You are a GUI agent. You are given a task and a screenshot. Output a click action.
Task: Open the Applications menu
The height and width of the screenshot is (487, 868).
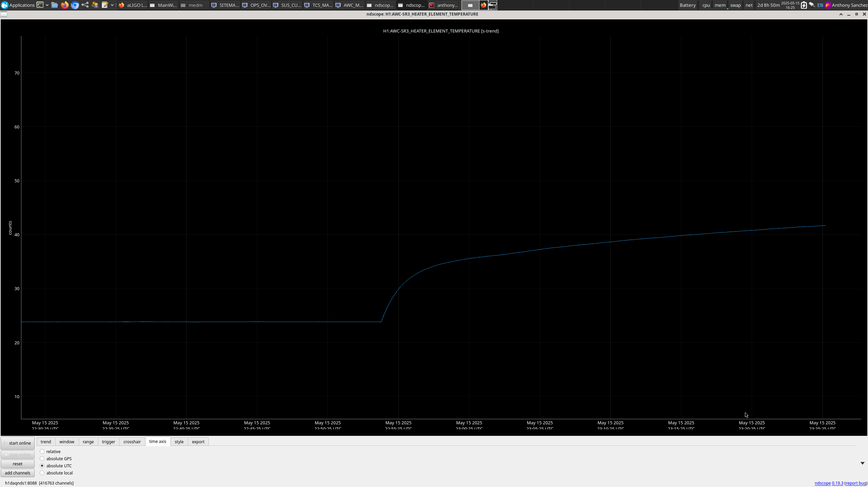[x=18, y=5]
